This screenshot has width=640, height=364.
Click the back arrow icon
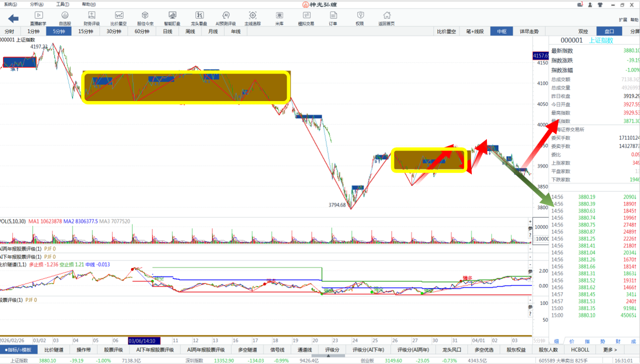(x=14, y=18)
